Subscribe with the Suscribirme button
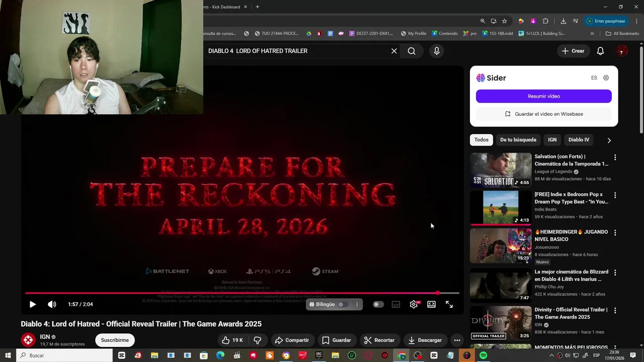 115,340
